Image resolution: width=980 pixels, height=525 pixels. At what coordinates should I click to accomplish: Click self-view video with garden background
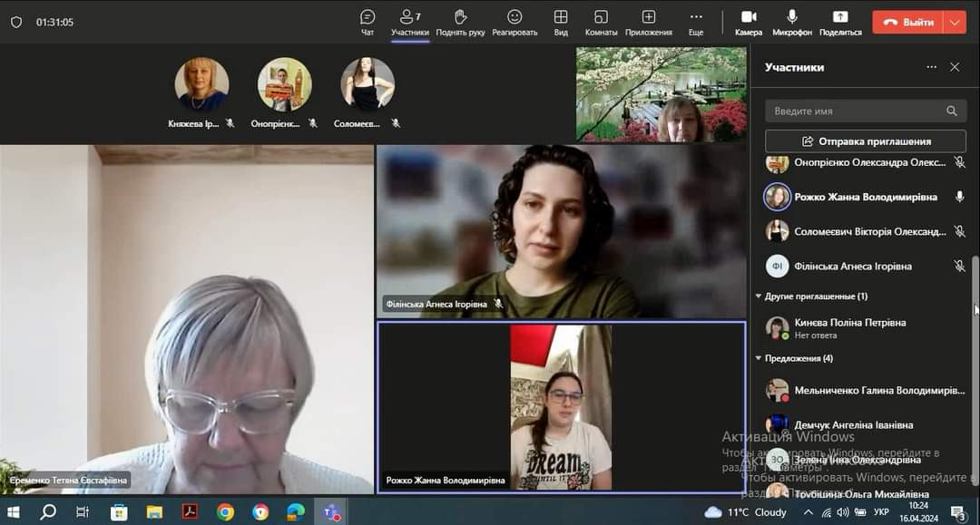[661, 94]
